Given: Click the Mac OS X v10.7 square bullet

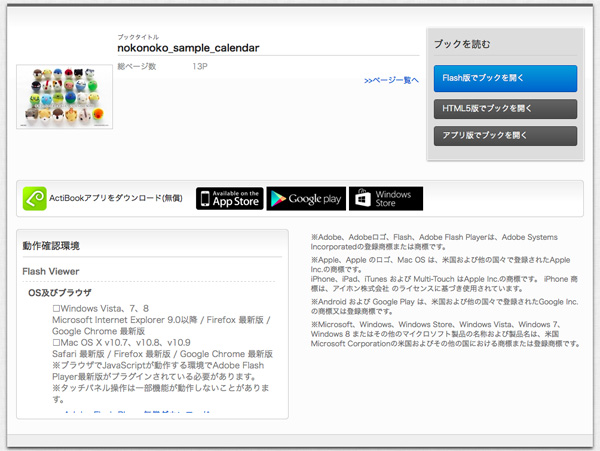Looking at the screenshot, I should click(x=57, y=342).
